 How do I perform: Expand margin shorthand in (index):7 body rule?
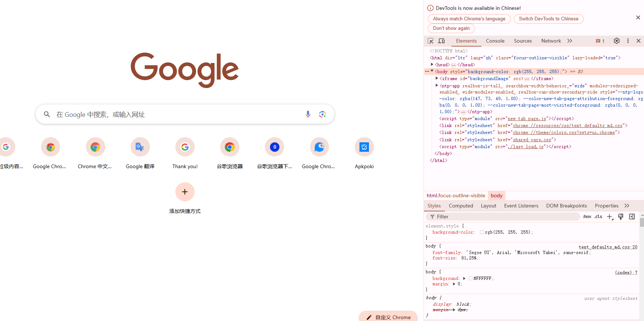tap(454, 284)
